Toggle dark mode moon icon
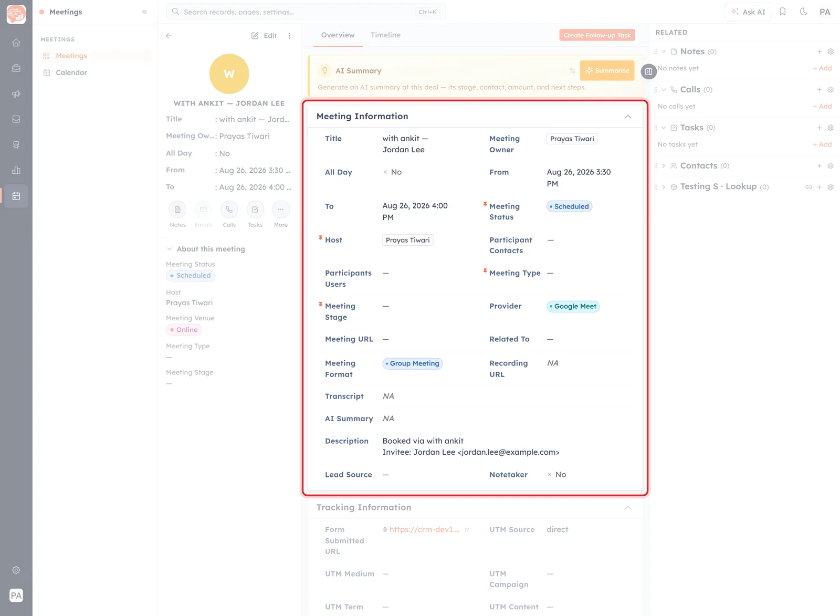This screenshot has height=616, width=840. tap(803, 12)
